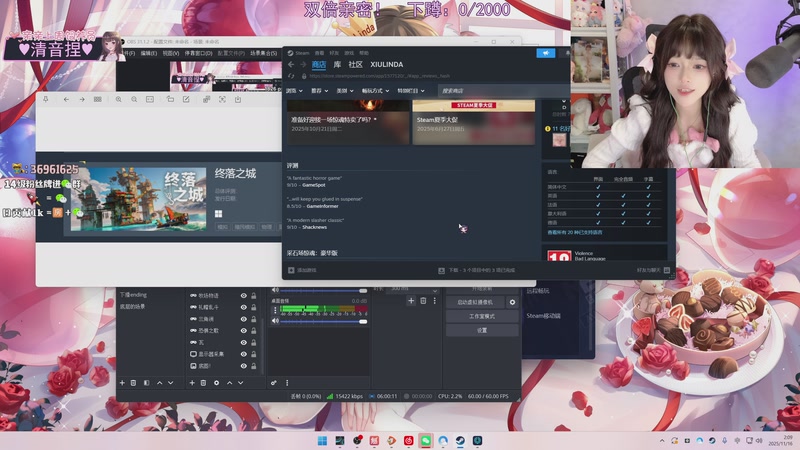The image size is (800, 450).
Task: Toggle visibility of 三角洲 source
Action: click(x=243, y=319)
